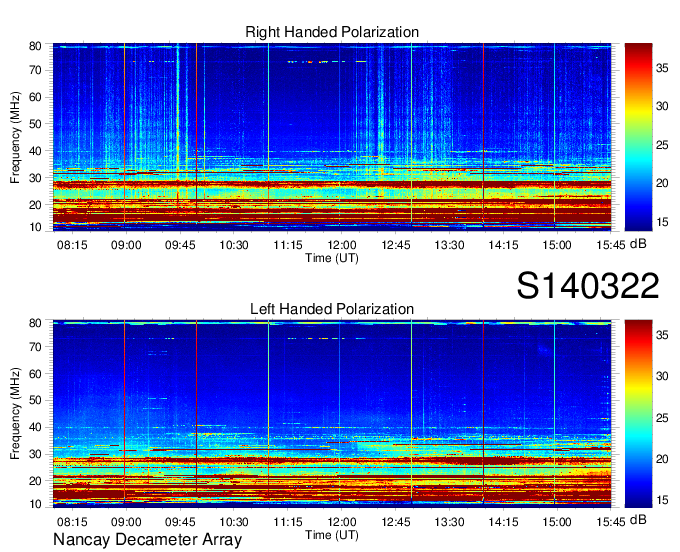The image size is (680, 552).
Task: Click the 40 MHz tick label on top plot
Action: [35, 151]
